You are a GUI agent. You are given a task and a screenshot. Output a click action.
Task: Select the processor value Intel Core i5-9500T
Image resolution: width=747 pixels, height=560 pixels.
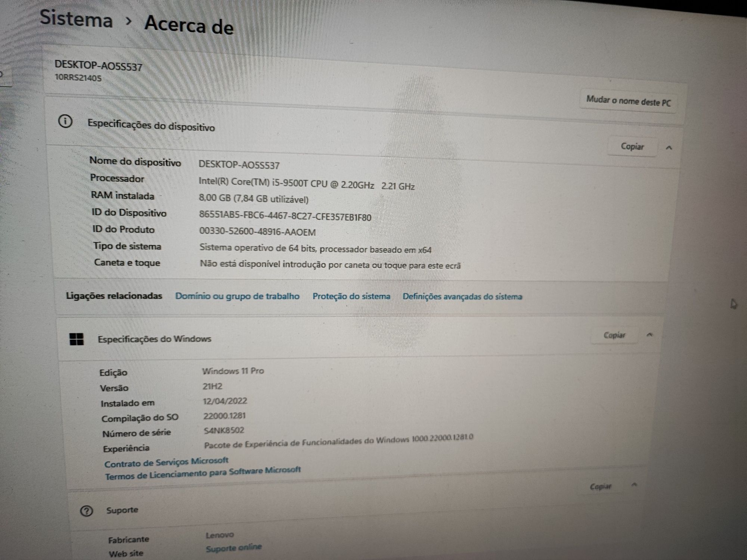pos(307,183)
